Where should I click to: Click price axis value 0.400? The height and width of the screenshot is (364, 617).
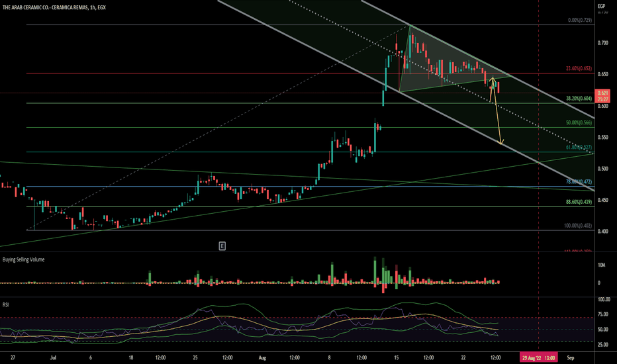pos(603,232)
